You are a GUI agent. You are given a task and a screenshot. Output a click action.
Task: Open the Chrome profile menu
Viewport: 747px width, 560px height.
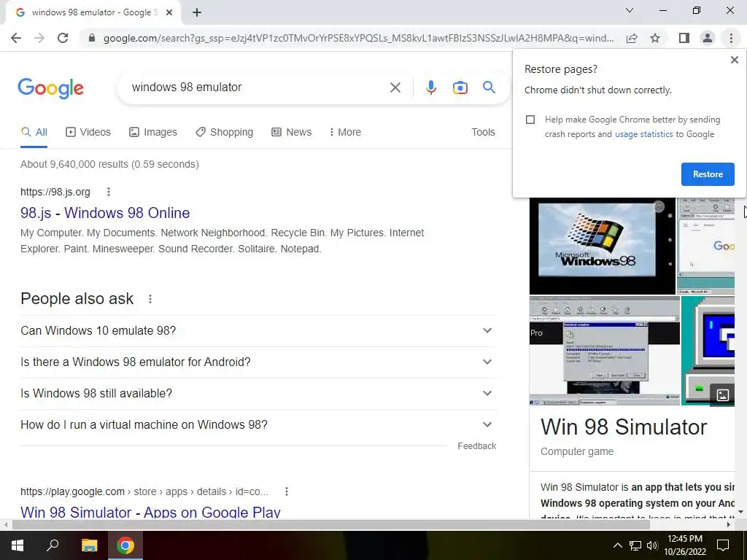point(708,38)
